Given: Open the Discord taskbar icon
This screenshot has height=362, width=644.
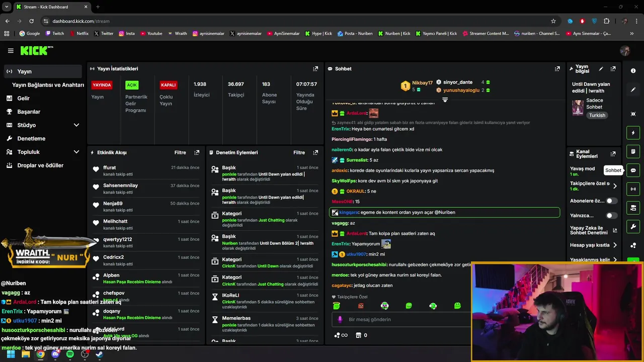Looking at the screenshot, I should pos(55,354).
